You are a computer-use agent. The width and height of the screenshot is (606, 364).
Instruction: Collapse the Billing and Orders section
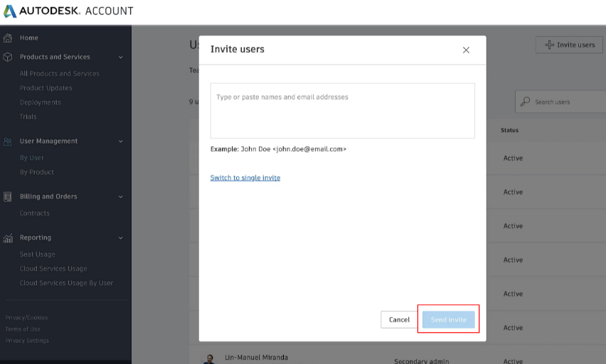pyautogui.click(x=120, y=197)
